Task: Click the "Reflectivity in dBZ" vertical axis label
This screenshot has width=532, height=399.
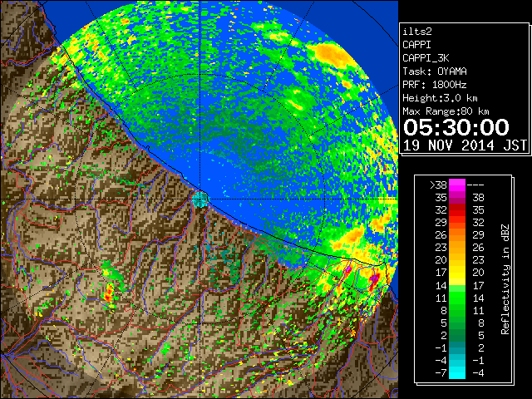Action: click(x=505, y=279)
